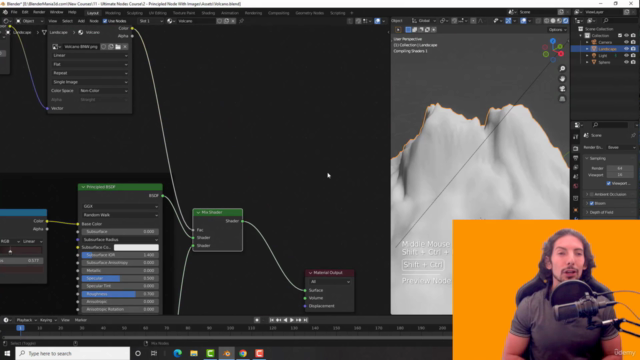Open the View Layer properties tab icon
The width and height of the screenshot is (640, 360).
tap(576, 167)
